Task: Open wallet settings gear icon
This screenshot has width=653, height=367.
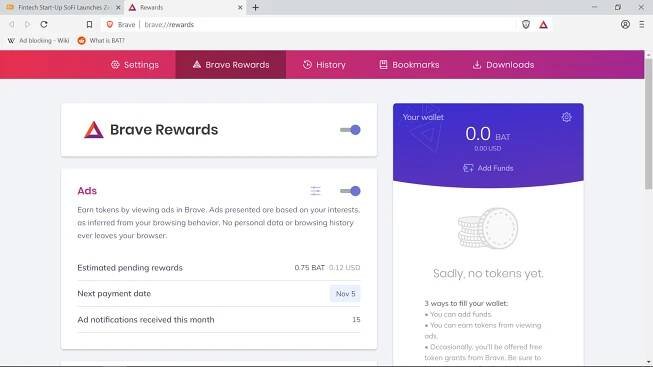Action: pyautogui.click(x=566, y=117)
